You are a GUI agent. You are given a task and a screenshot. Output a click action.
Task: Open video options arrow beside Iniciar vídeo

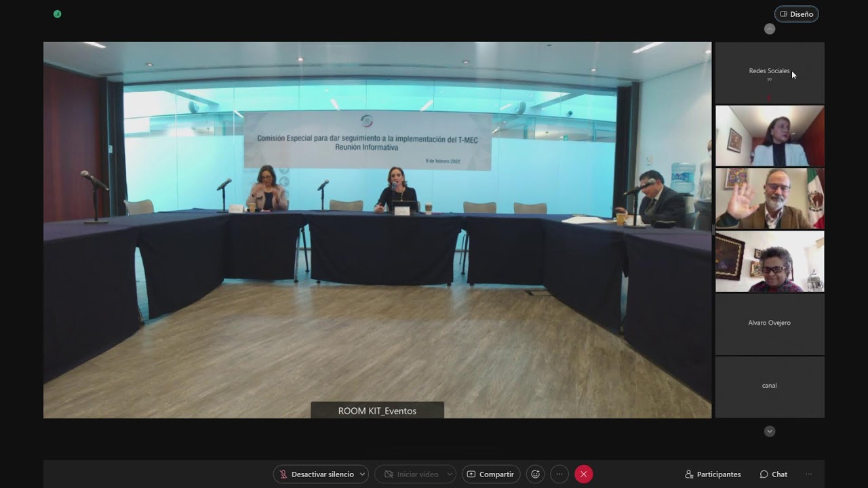coord(449,474)
